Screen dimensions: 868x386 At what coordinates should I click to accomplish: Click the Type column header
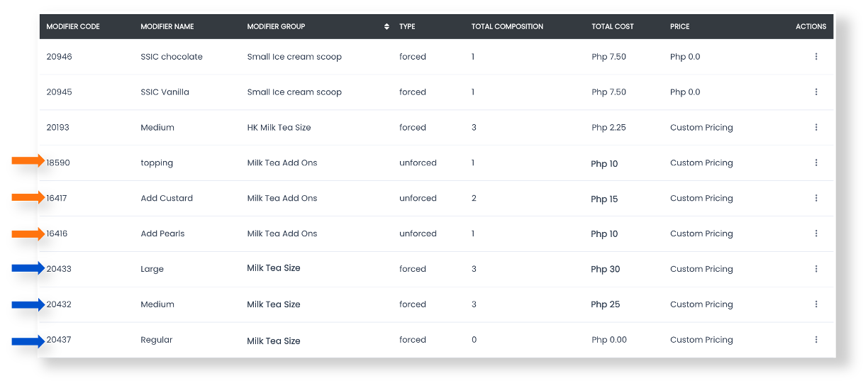point(407,27)
